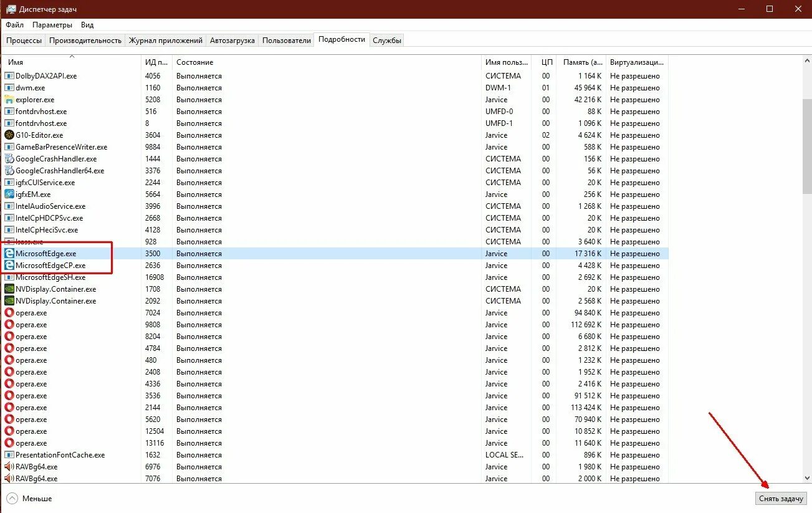Click PID cell 16908
The height and width of the screenshot is (513, 812).
point(155,277)
